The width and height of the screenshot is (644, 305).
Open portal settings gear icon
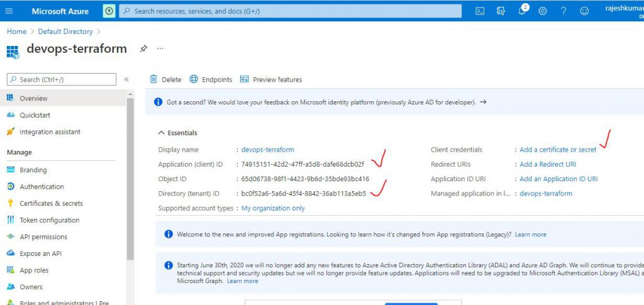[543, 11]
